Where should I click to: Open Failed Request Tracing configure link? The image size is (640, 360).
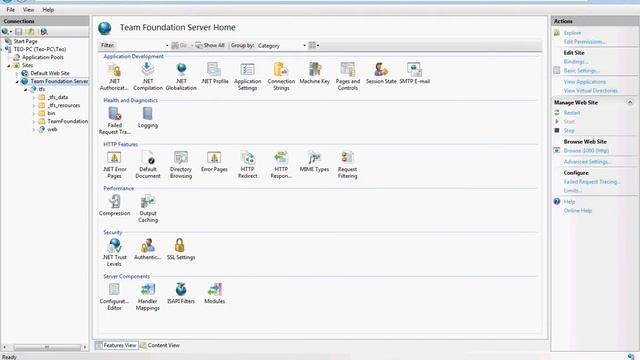tap(592, 182)
